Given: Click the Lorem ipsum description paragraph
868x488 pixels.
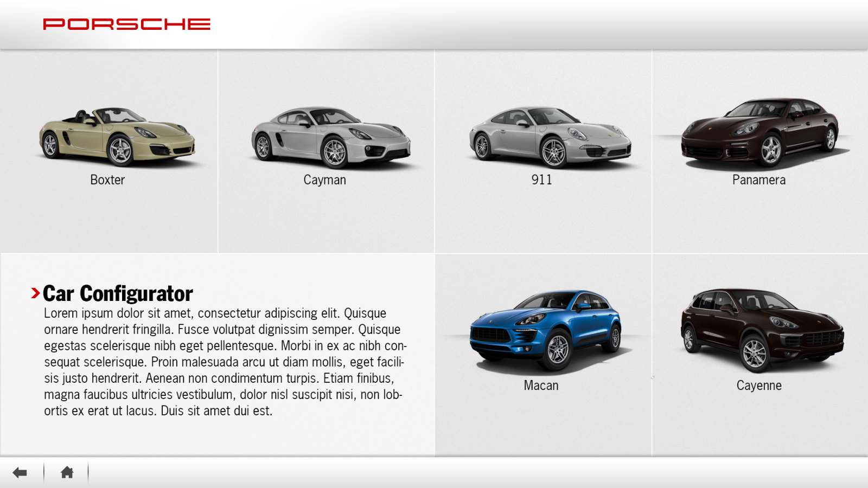Looking at the screenshot, I should [226, 362].
